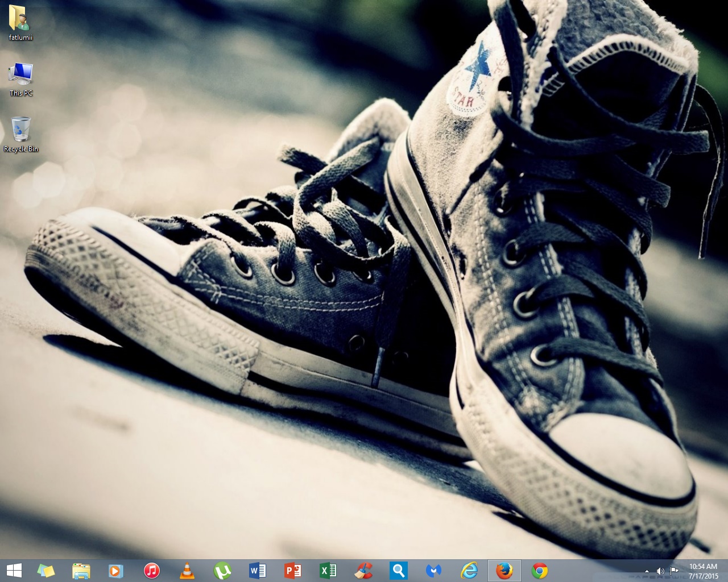The width and height of the screenshot is (728, 582).
Task: Open the Action Center flag icon
Action: click(675, 571)
